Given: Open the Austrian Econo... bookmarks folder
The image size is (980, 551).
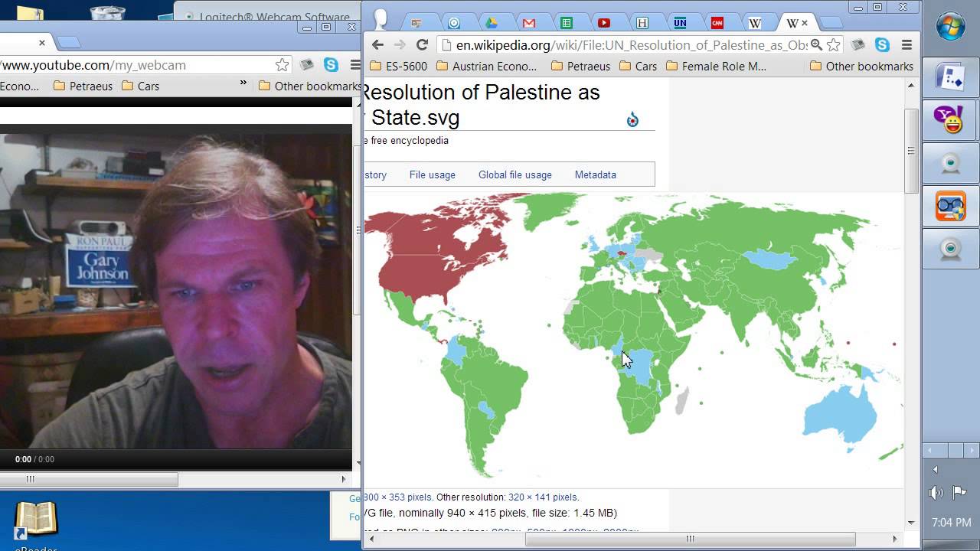Looking at the screenshot, I should coord(486,67).
